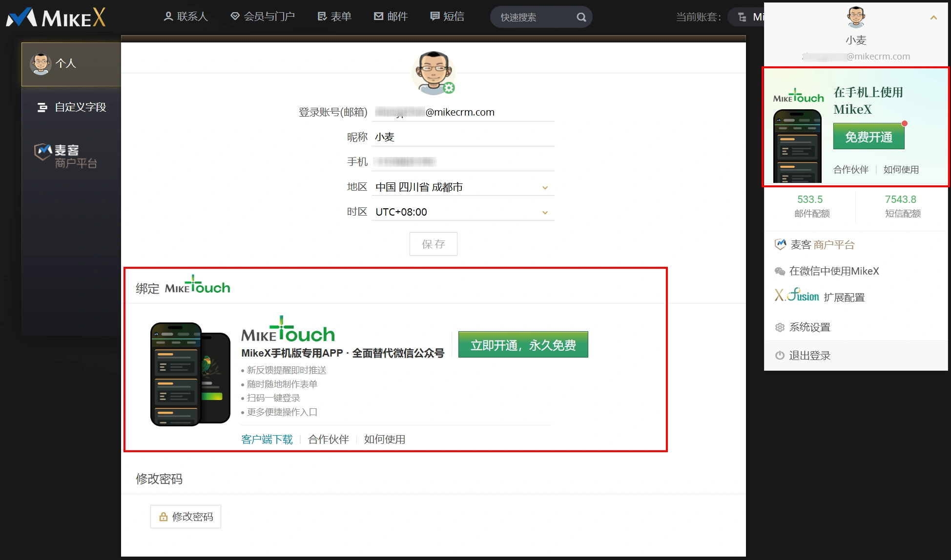This screenshot has width=951, height=560.
Task: Click the 退出登录 power icon
Action: point(780,356)
